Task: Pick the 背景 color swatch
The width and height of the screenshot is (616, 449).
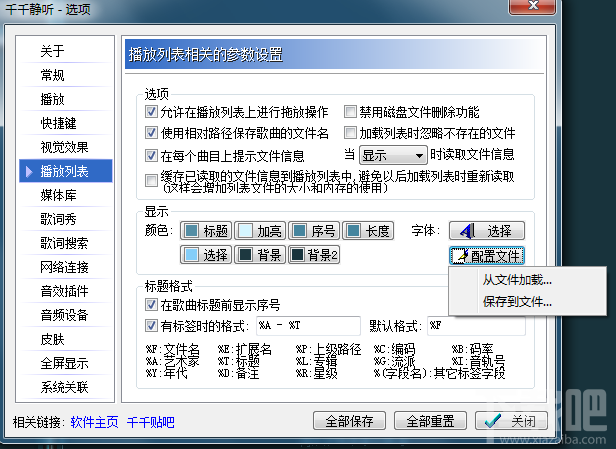Action: (x=260, y=255)
